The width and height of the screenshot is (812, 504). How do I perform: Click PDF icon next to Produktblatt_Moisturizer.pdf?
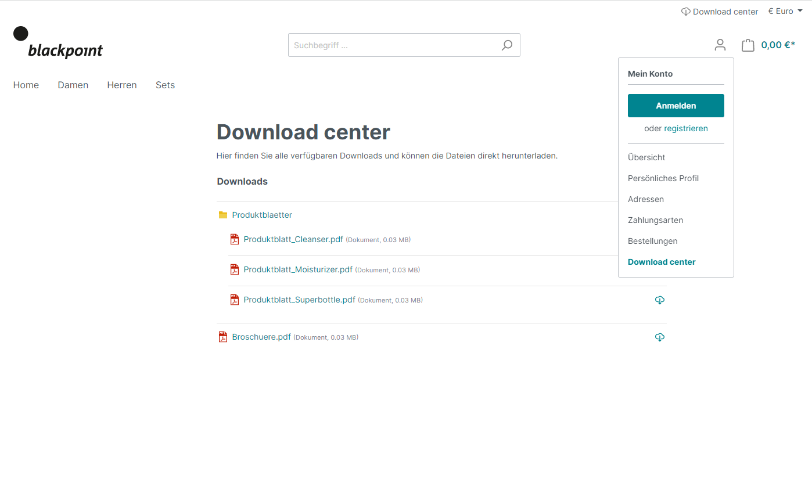coord(235,269)
